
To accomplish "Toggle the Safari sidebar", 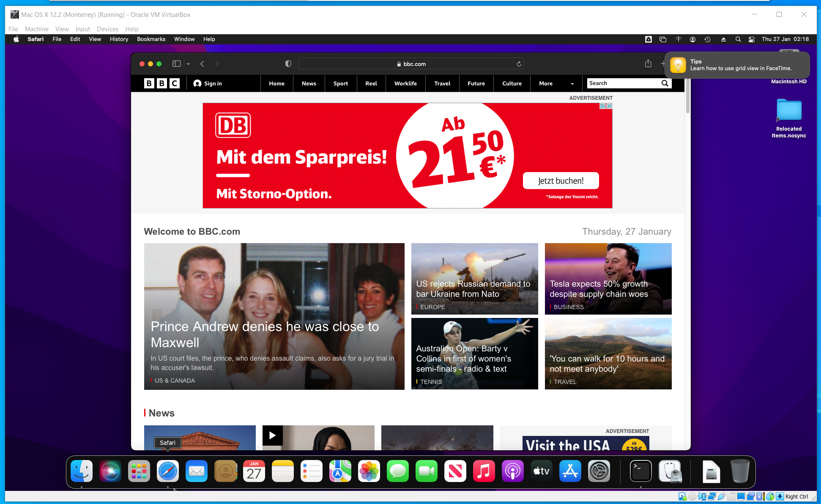I will pyautogui.click(x=176, y=64).
